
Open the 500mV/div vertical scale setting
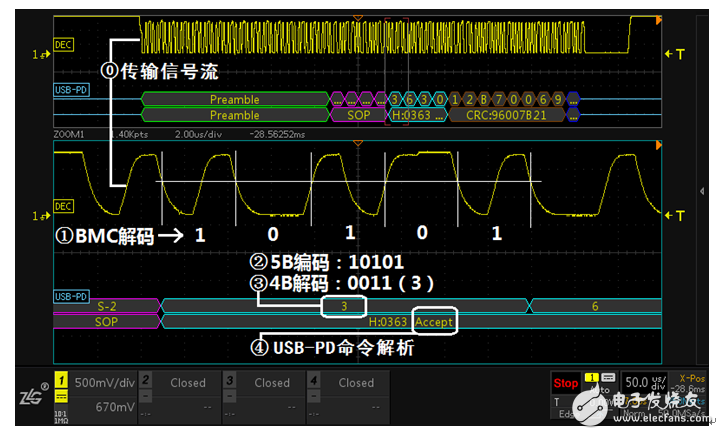103,382
